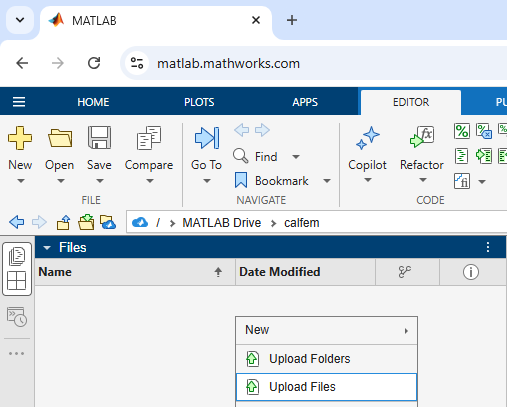
Task: Expand the New dropdown arrow
Action: 21,181
